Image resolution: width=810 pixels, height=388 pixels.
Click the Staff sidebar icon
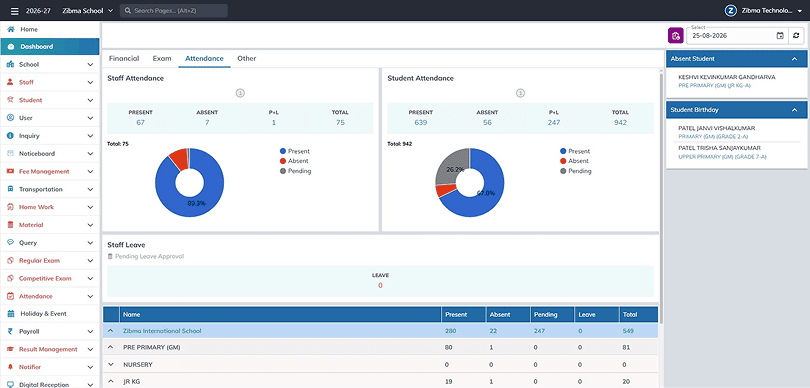pyautogui.click(x=10, y=82)
